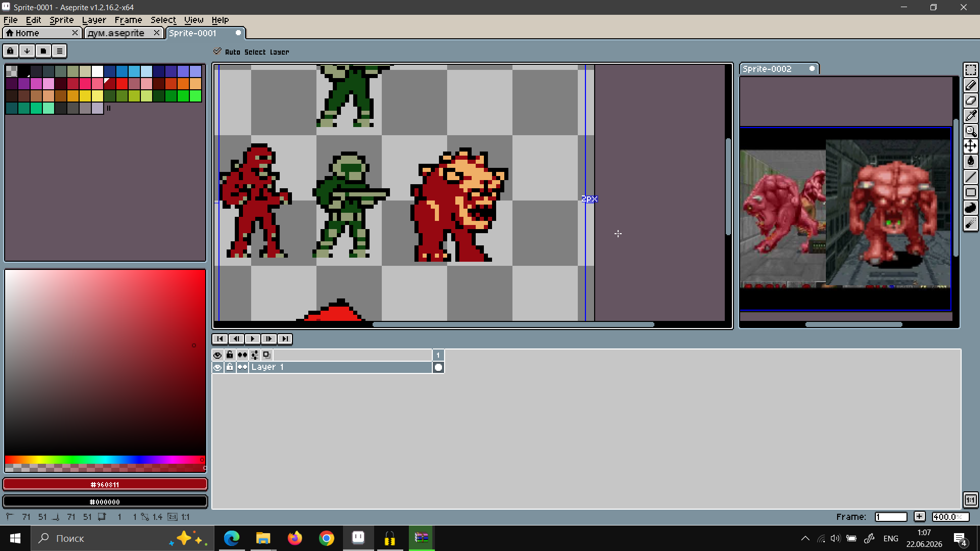Select the Line tool
980x551 pixels.
970,177
